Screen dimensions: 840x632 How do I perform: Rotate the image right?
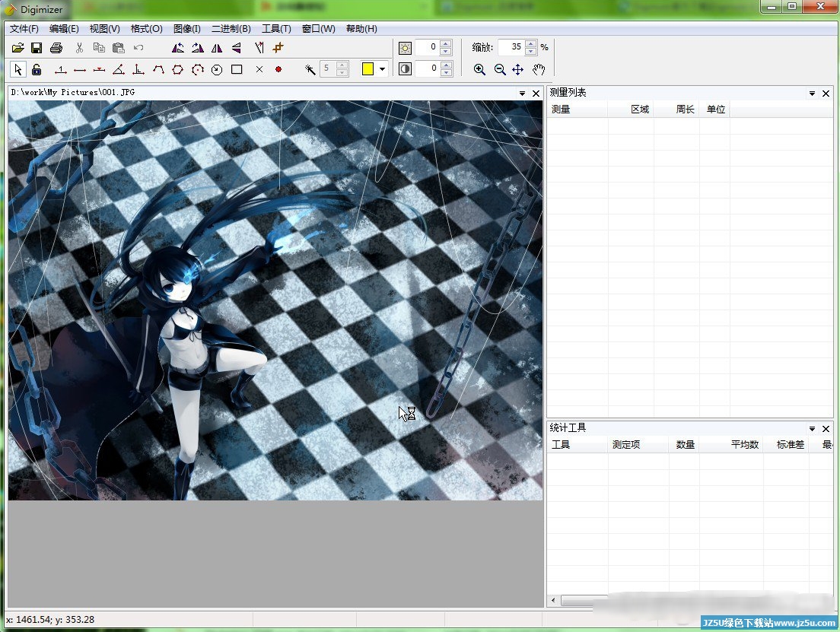(198, 48)
